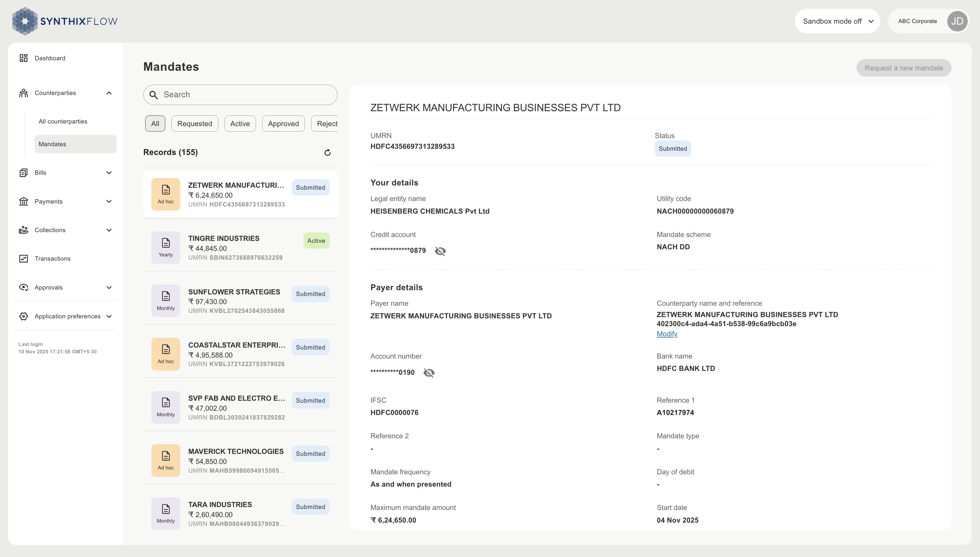Image resolution: width=980 pixels, height=557 pixels.
Task: Filter mandates by Approved
Action: (283, 124)
